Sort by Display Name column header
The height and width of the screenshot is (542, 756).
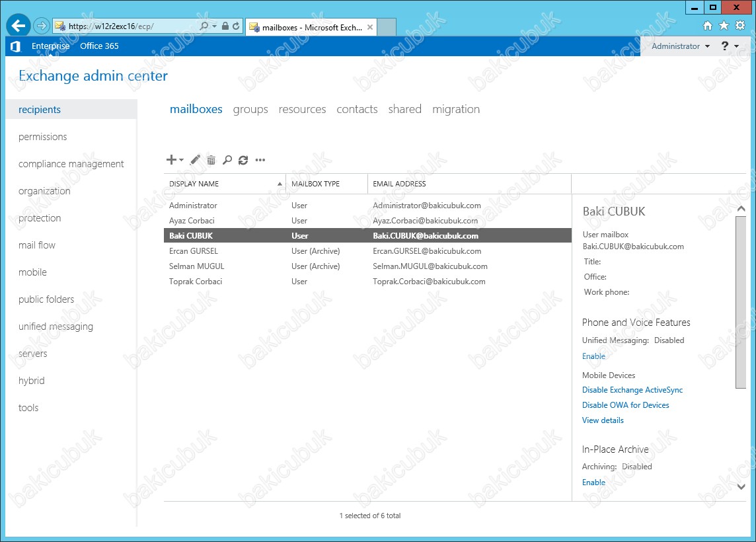(225, 184)
